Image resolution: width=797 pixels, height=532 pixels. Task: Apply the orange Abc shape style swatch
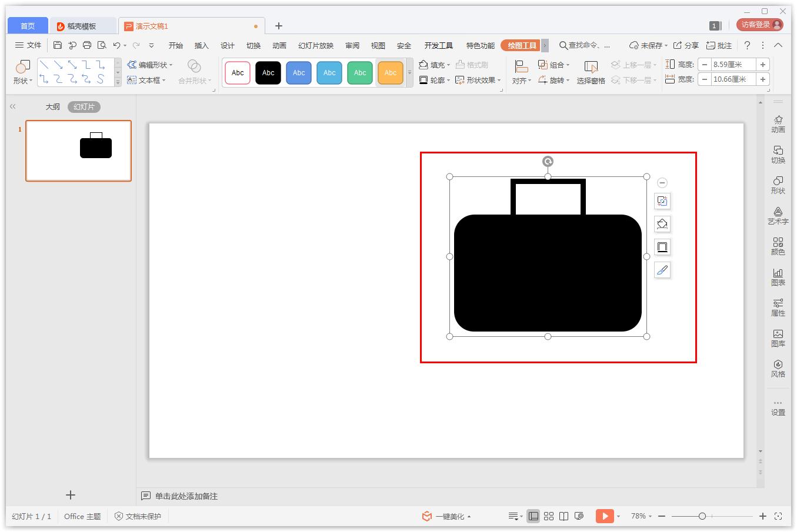click(390, 73)
